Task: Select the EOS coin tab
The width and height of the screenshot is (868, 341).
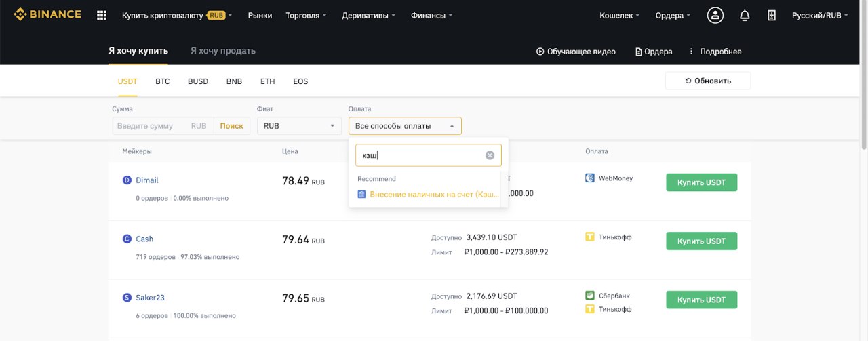Action: [x=300, y=81]
